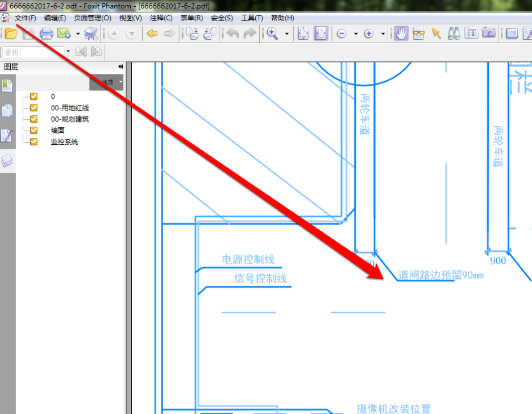This screenshot has width=532, height=414.
Task: Collapse the 图层 panel with double arrow
Action: (x=120, y=67)
